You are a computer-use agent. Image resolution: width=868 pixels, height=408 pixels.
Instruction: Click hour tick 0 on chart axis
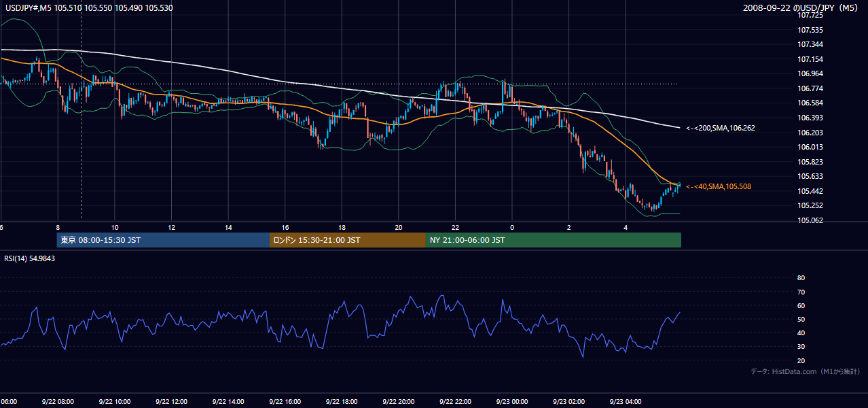(511, 227)
